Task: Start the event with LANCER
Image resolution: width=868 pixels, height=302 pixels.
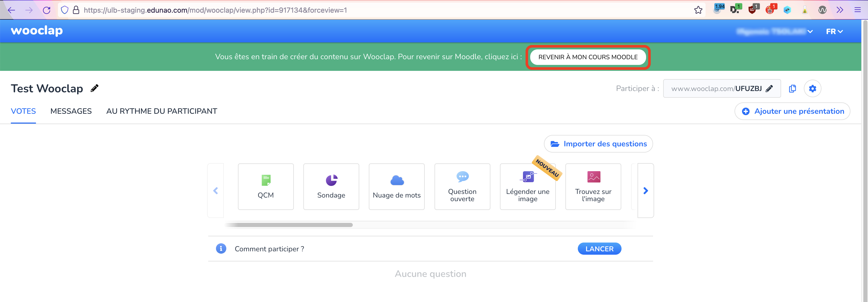Action: (600, 248)
